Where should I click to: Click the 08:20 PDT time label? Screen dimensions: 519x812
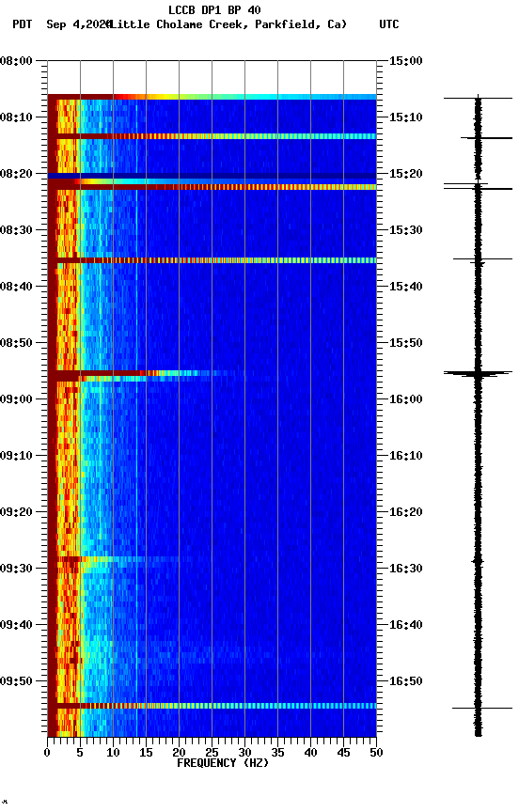(16, 174)
